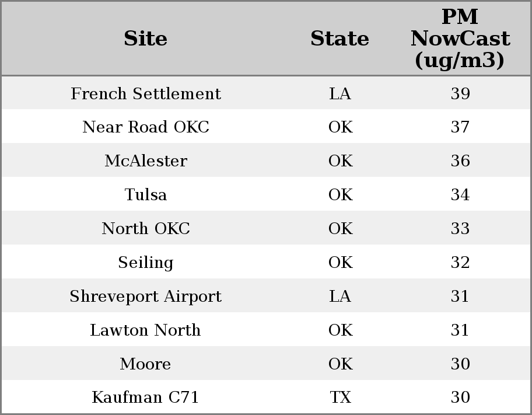Click the Moore site name
The height and width of the screenshot is (415, 532).
145,364
